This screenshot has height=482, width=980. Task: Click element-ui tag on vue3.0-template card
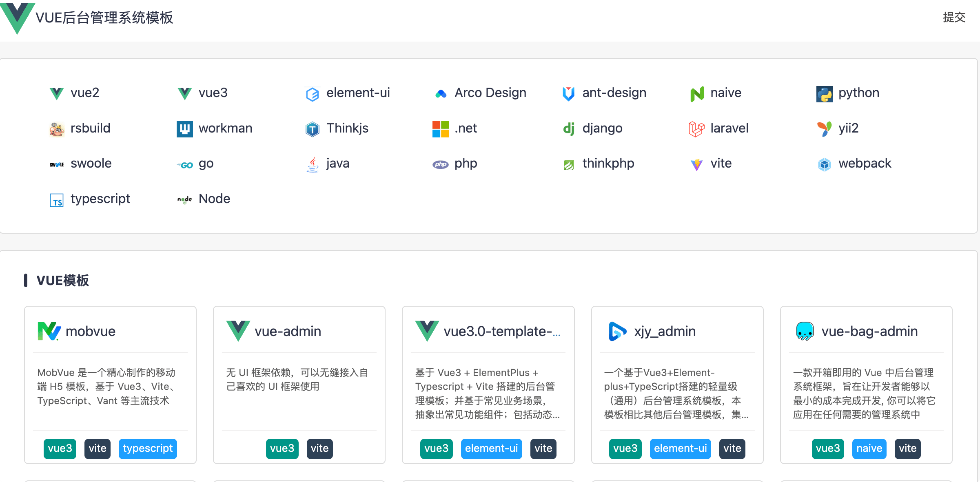492,449
